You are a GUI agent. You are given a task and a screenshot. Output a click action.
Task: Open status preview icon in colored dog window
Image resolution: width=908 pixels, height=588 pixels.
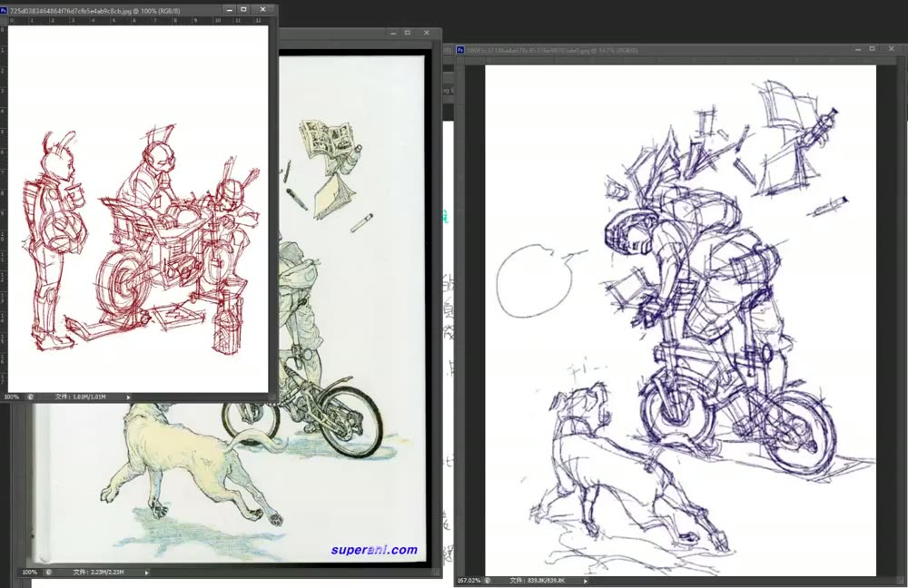[x=48, y=573]
